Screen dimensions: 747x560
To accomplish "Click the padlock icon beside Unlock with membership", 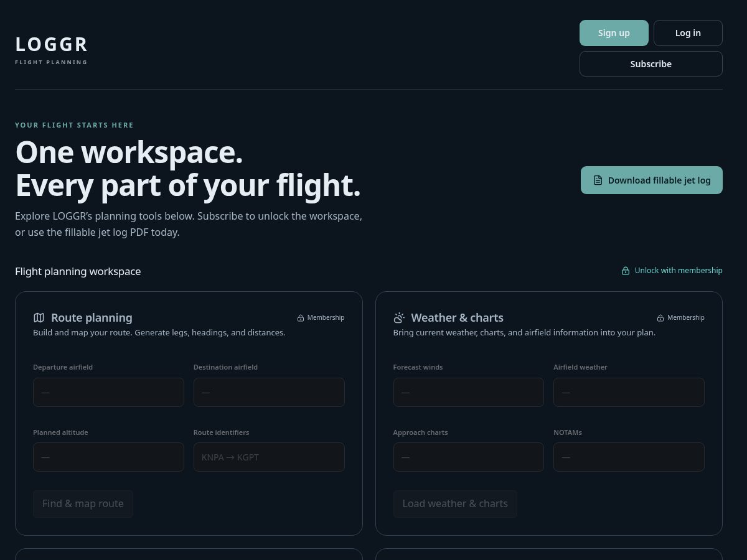I will click(626, 271).
